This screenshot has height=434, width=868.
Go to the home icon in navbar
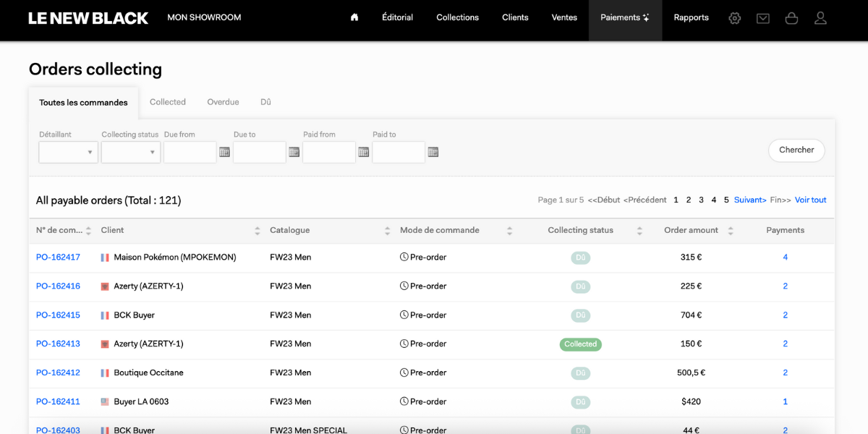[x=354, y=17]
